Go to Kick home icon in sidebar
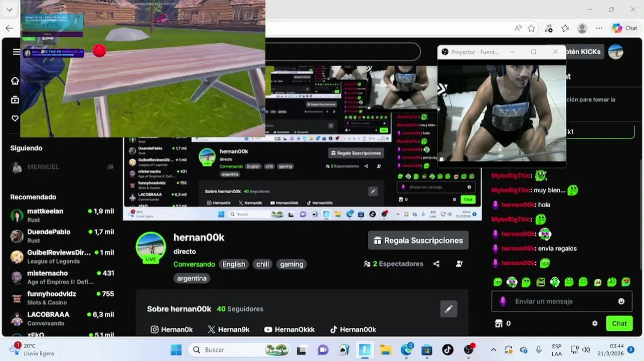 pyautogui.click(x=15, y=81)
